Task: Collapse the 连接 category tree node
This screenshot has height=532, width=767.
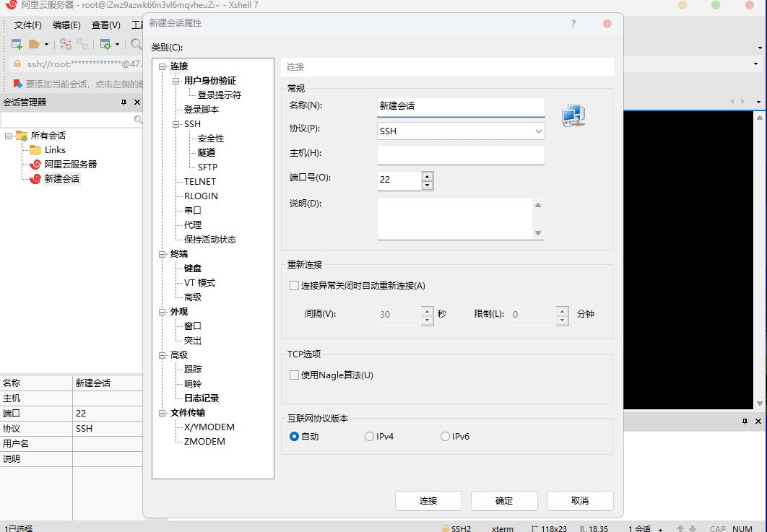Action: click(162, 66)
